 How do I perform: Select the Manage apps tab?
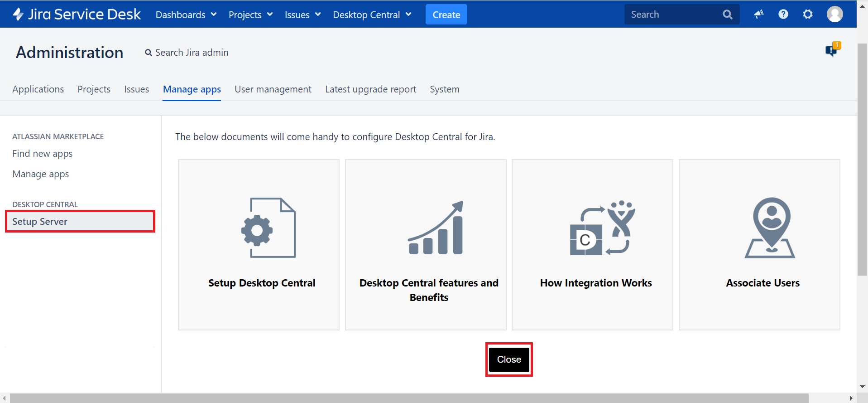pos(192,89)
